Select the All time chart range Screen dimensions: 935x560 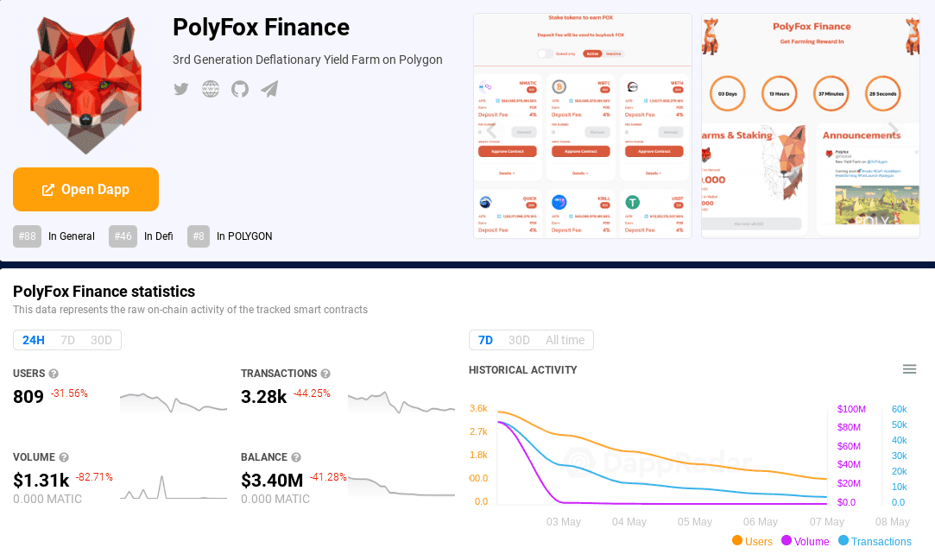[x=565, y=340]
